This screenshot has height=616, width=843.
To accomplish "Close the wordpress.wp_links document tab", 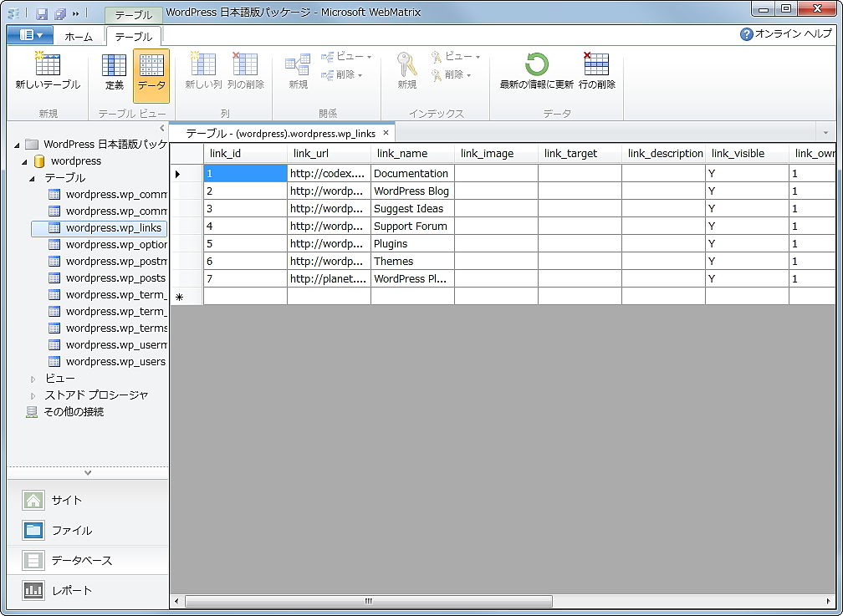I will pos(386,133).
